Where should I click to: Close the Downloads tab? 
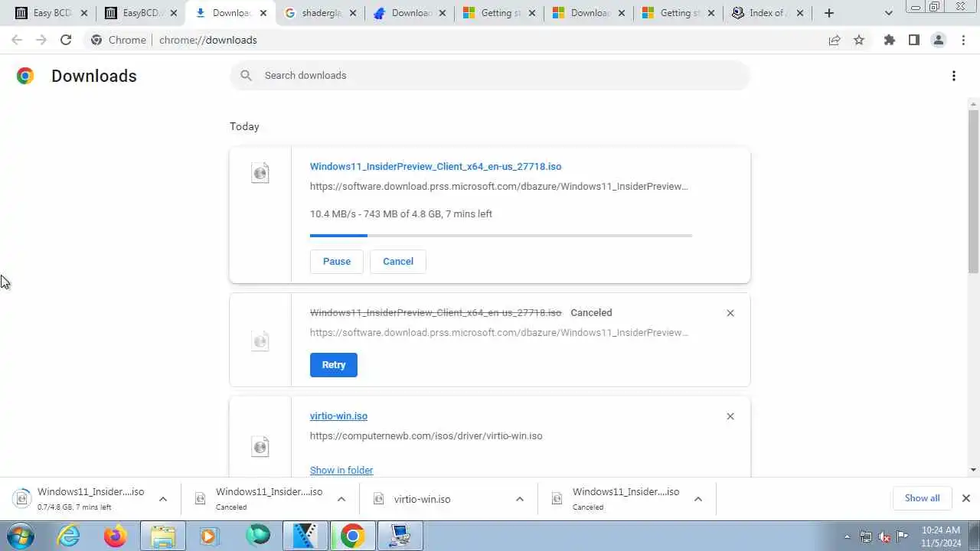pos(263,13)
